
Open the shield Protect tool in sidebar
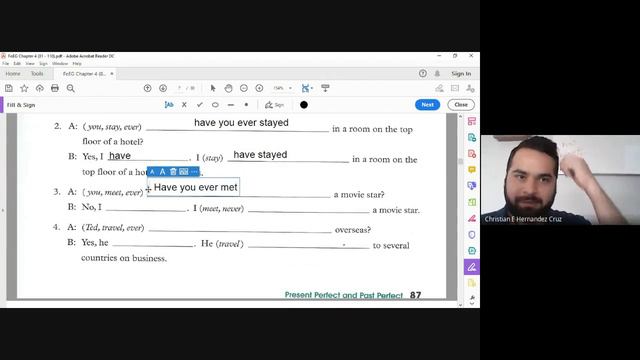pos(472,235)
